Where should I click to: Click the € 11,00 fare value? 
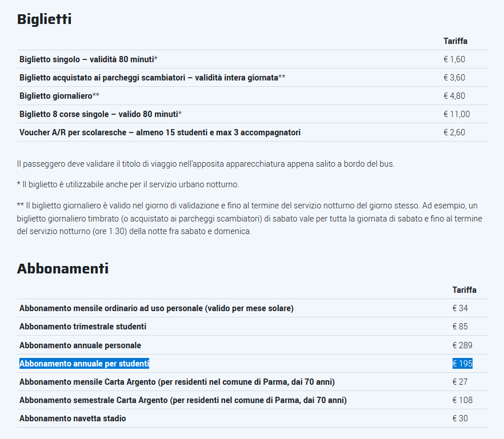[x=457, y=114]
